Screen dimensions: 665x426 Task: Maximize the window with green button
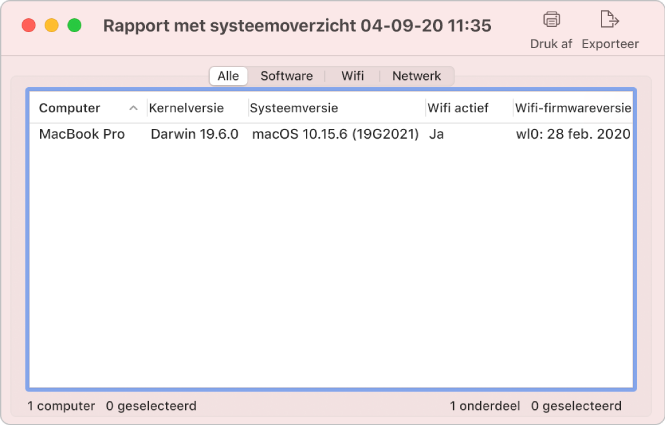[x=74, y=25]
